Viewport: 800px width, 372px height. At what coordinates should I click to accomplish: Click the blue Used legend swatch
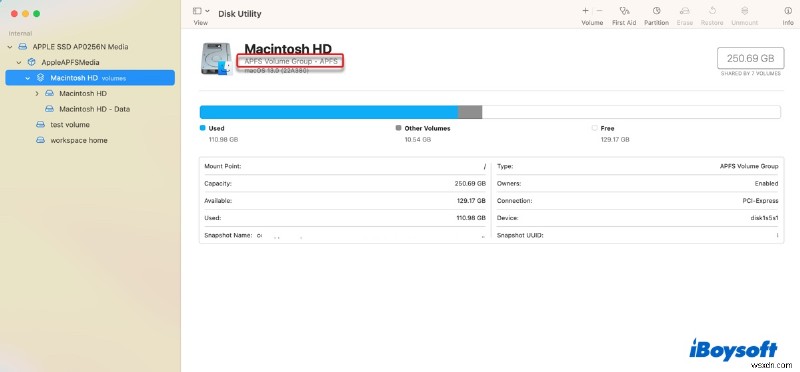point(203,128)
